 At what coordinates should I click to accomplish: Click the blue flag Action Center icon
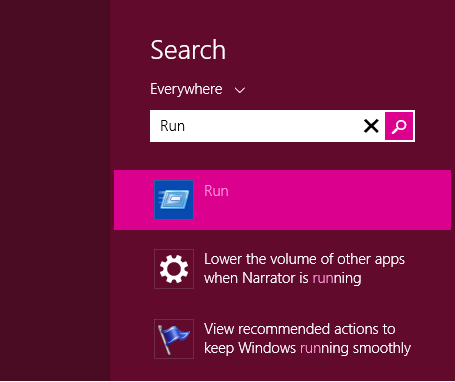[174, 339]
